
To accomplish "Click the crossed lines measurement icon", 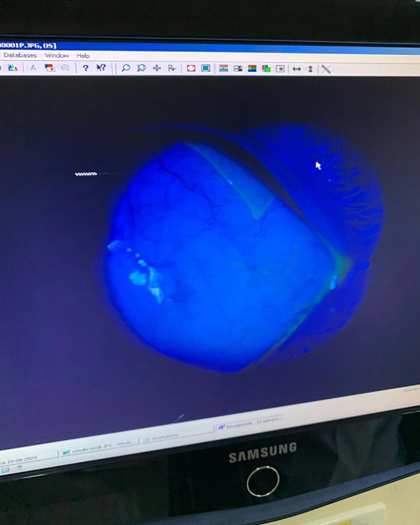I will pos(326,69).
